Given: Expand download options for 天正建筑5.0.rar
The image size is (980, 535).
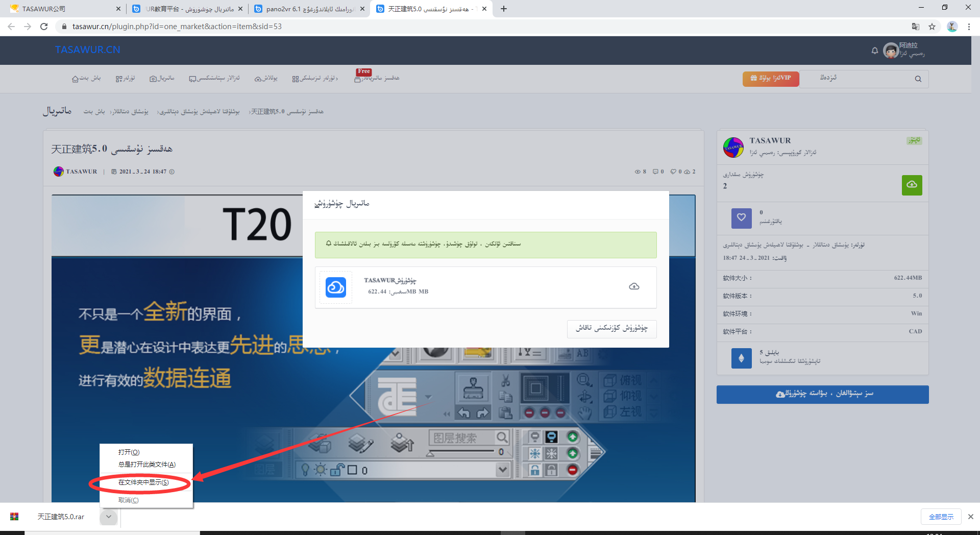Looking at the screenshot, I should (x=109, y=517).
